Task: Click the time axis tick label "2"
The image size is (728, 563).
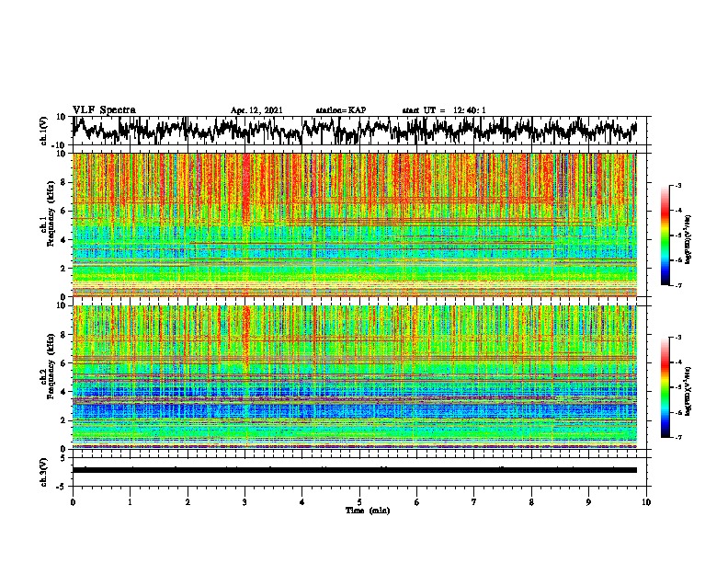Action: click(188, 502)
